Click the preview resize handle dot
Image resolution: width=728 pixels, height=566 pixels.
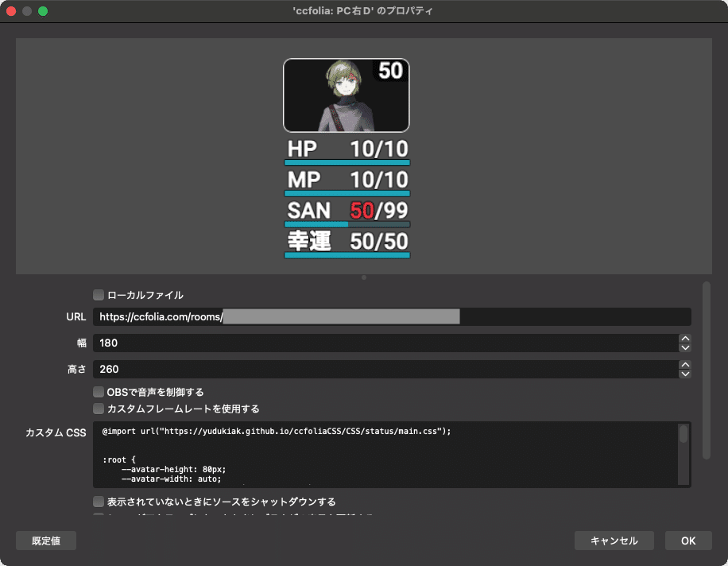(363, 277)
